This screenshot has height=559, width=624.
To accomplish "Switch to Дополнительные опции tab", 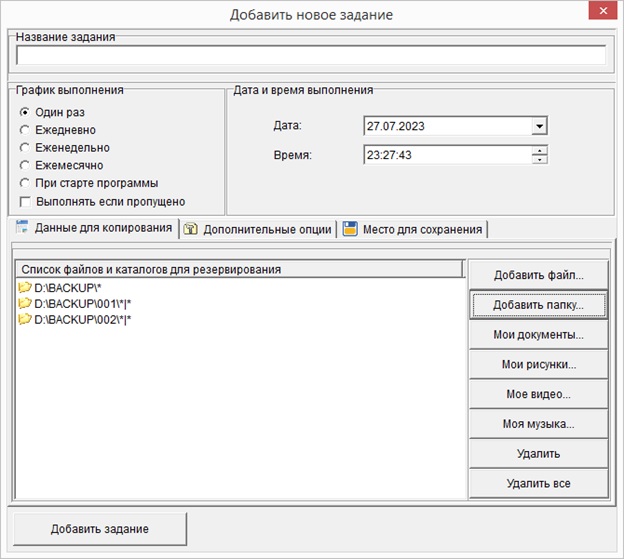I will 258,230.
